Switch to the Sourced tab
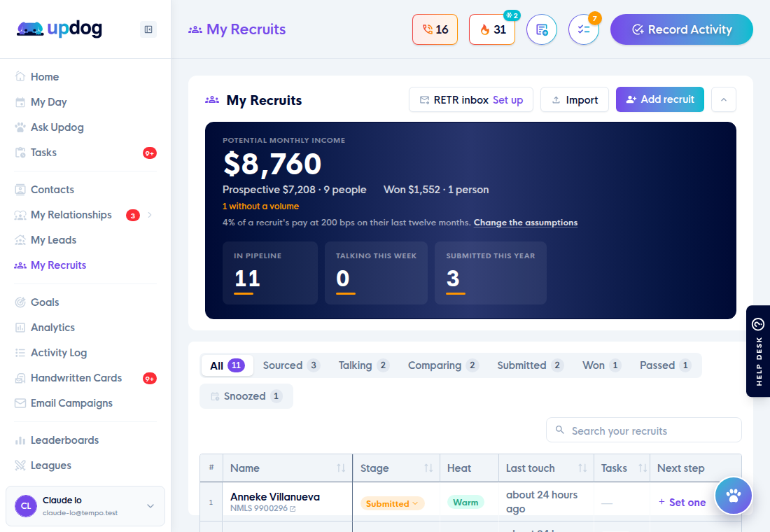This screenshot has width=770, height=532. 291,365
